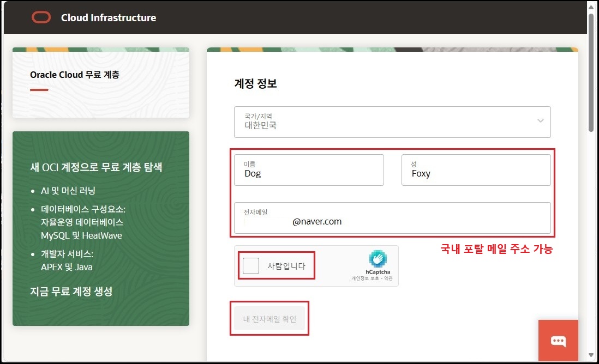The width and height of the screenshot is (599, 364).
Task: Click the Oracle logo icon
Action: pyautogui.click(x=41, y=17)
